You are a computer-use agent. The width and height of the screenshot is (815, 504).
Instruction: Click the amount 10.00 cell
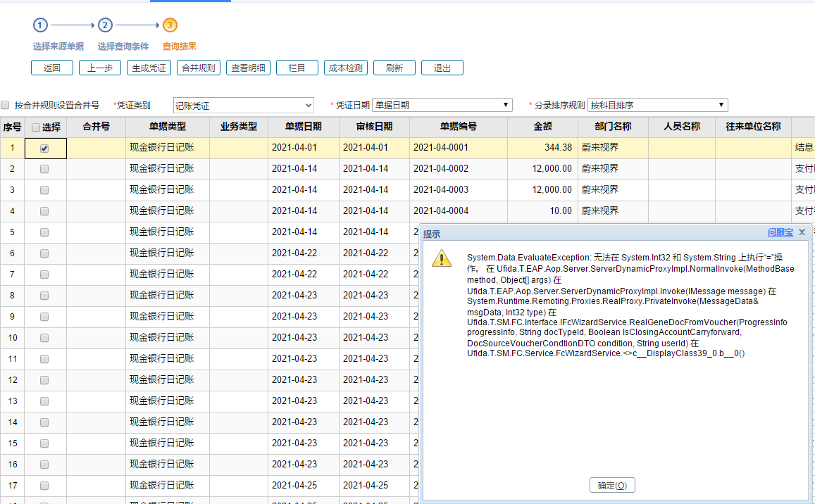pos(542,211)
